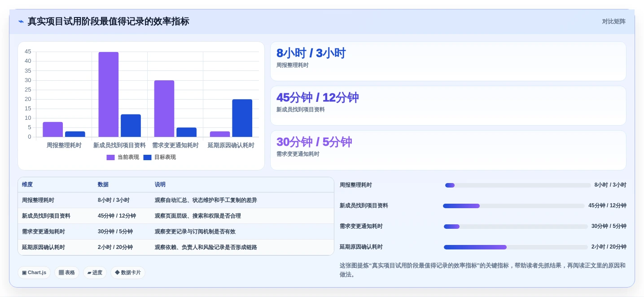Click the purple 周报整理耗时 chart bar
Screen dimensions: 644x297
(53, 130)
